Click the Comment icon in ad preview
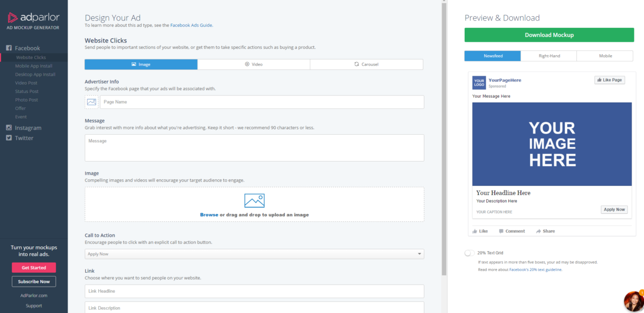Viewport: 644px width, 313px height. click(x=501, y=231)
